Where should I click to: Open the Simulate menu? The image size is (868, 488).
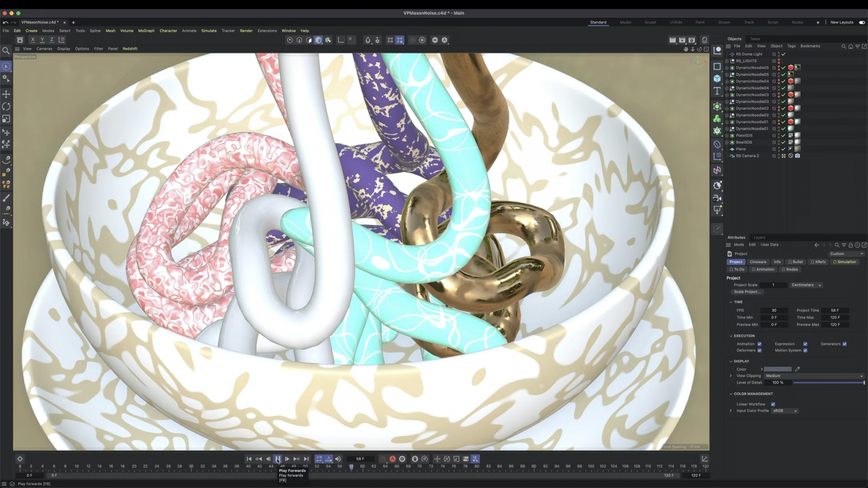coord(209,31)
